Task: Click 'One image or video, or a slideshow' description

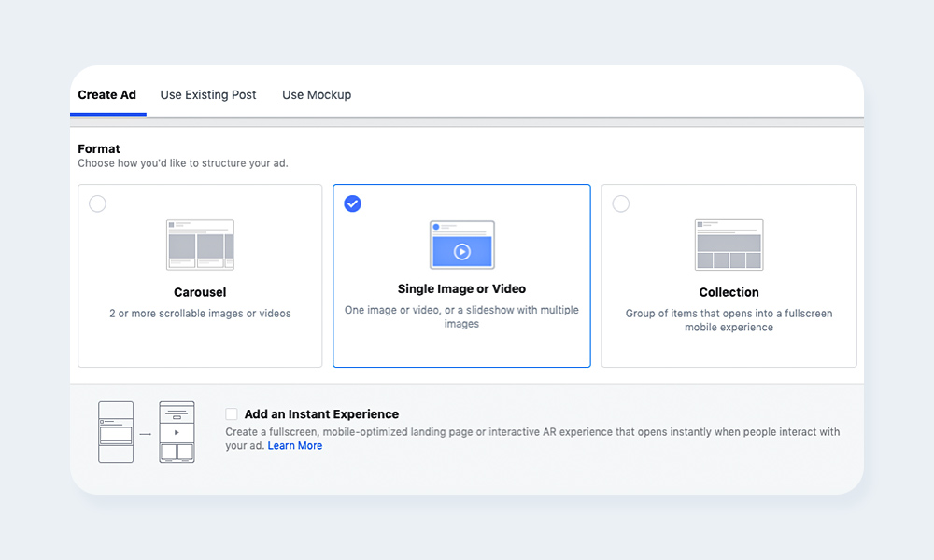Action: pyautogui.click(x=461, y=316)
